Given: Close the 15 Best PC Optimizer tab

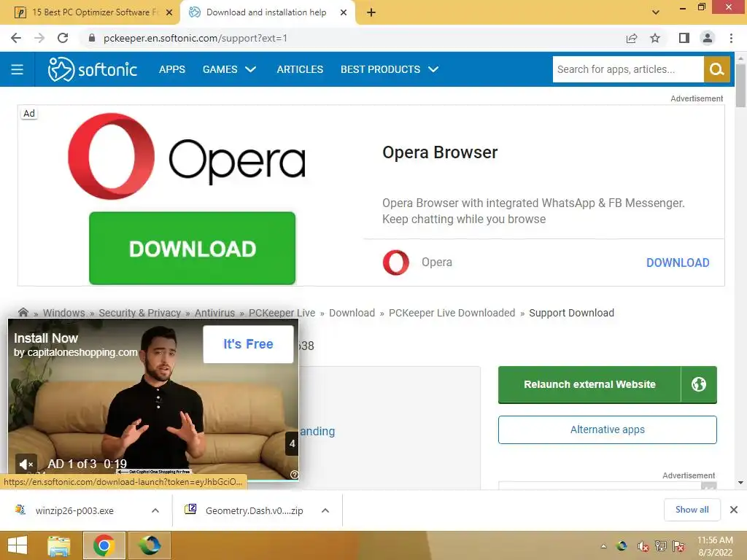Looking at the screenshot, I should pyautogui.click(x=169, y=12).
